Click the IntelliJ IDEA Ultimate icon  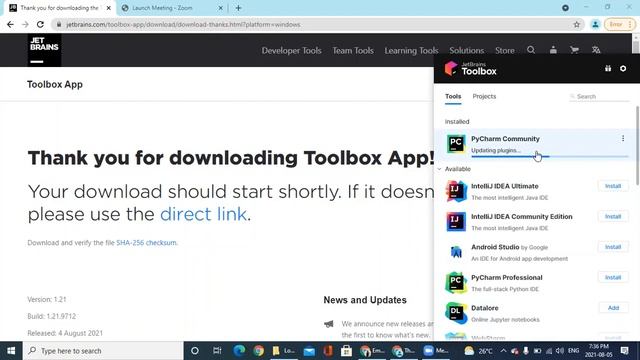(x=456, y=191)
